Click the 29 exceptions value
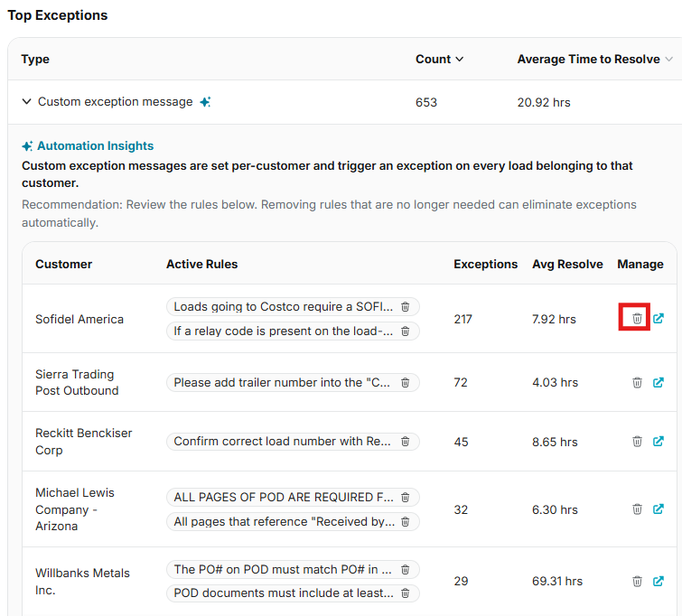The height and width of the screenshot is (616, 682). tap(461, 581)
